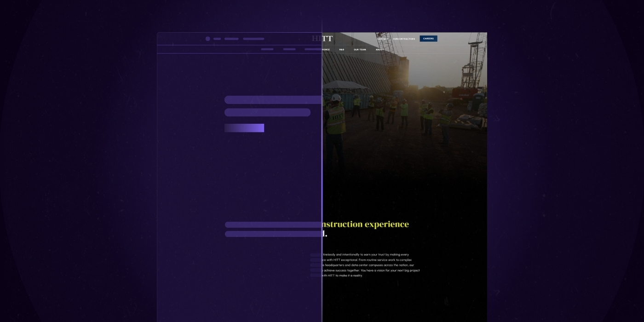
Task: Click the purple gradient button placeholder in the wireframe
Action: pos(244,128)
